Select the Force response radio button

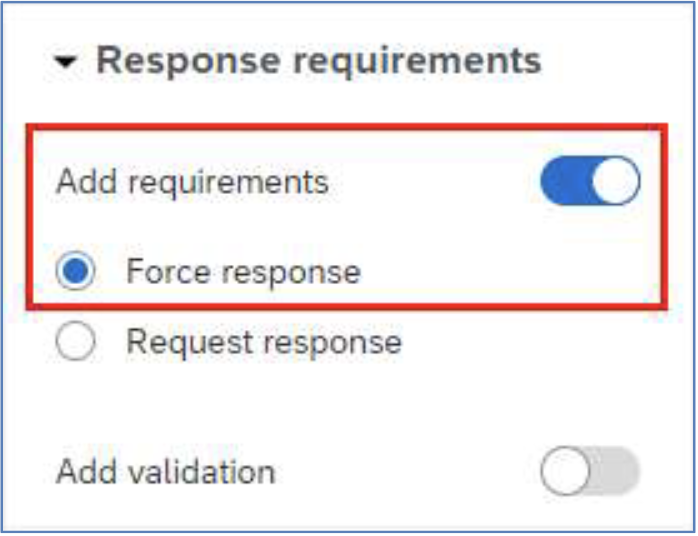[76, 271]
